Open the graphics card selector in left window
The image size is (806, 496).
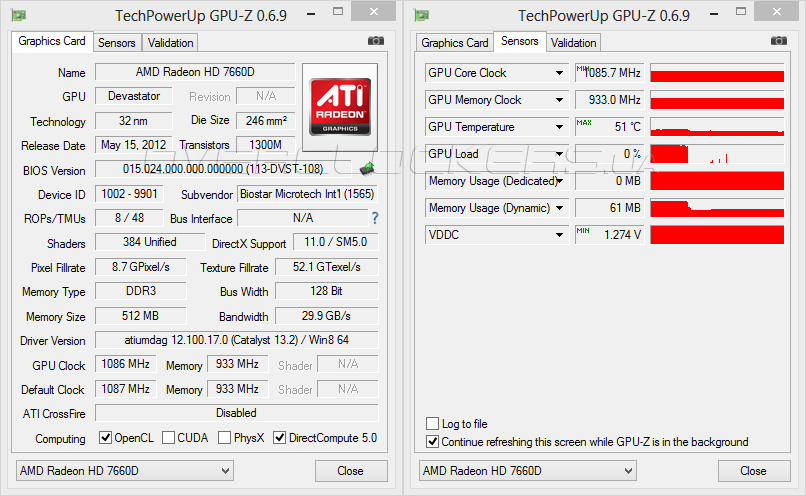point(124,470)
